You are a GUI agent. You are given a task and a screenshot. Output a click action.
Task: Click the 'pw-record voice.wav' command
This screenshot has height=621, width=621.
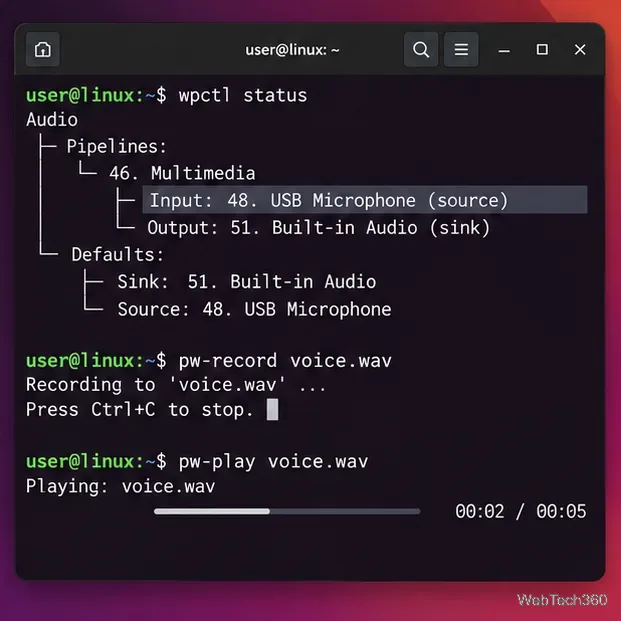285,361
